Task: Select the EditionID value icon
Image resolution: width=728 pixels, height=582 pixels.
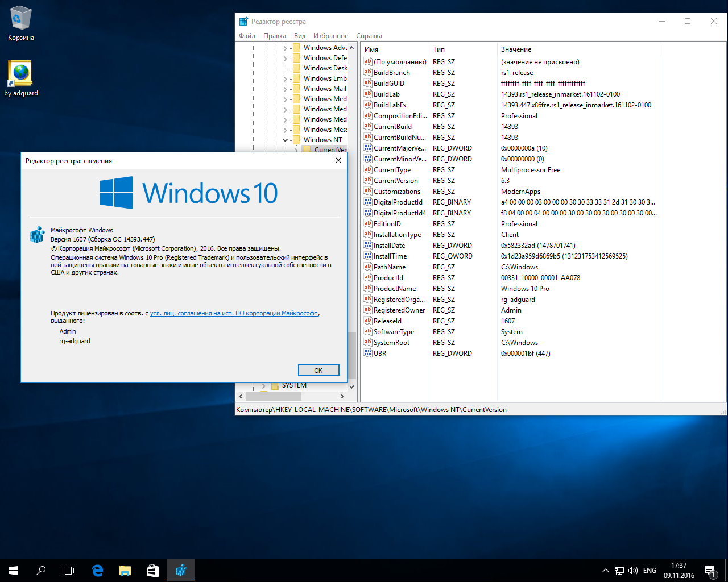Action: (367, 223)
